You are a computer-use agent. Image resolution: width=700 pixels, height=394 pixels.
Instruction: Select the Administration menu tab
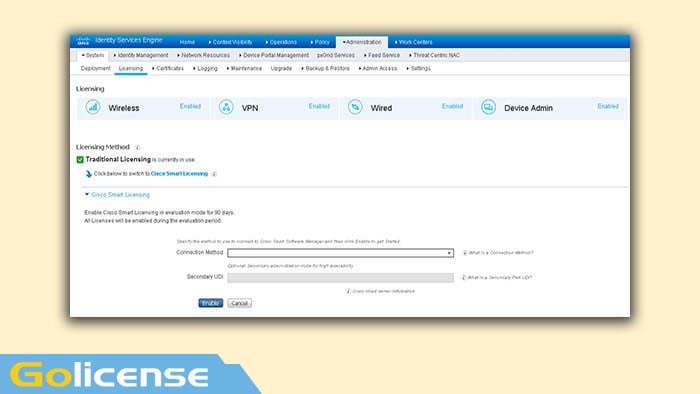pyautogui.click(x=362, y=42)
